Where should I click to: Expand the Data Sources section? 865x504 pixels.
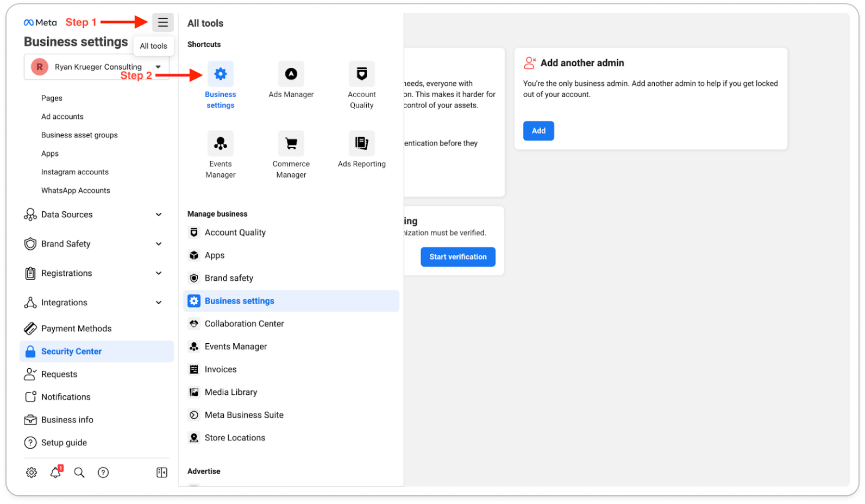click(x=159, y=215)
